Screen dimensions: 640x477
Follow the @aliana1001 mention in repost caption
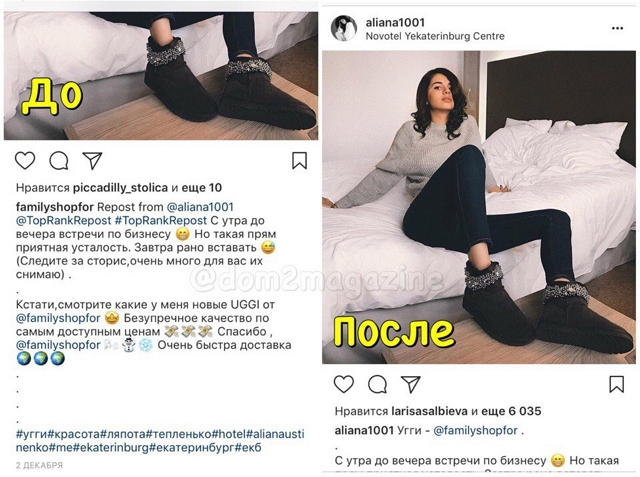click(200, 207)
